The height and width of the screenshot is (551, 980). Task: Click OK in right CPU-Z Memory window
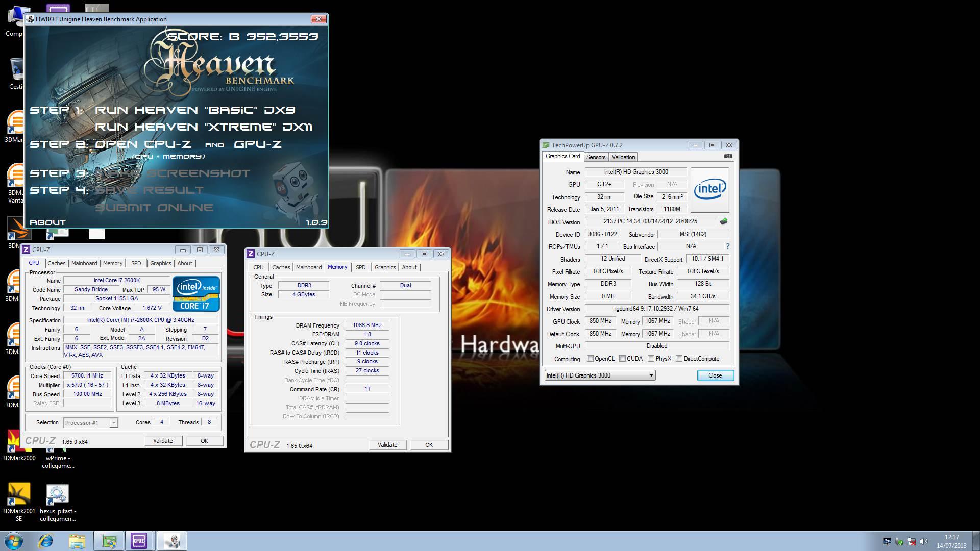[x=429, y=445]
